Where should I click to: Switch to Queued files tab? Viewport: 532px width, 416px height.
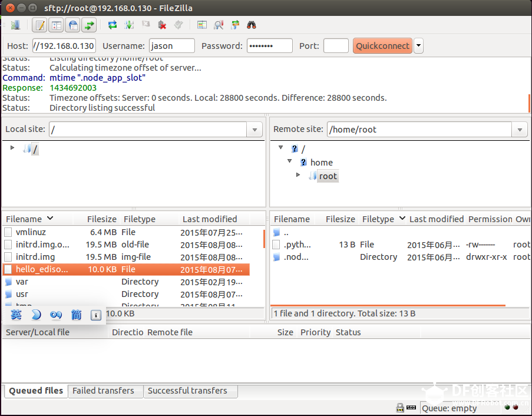click(36, 391)
